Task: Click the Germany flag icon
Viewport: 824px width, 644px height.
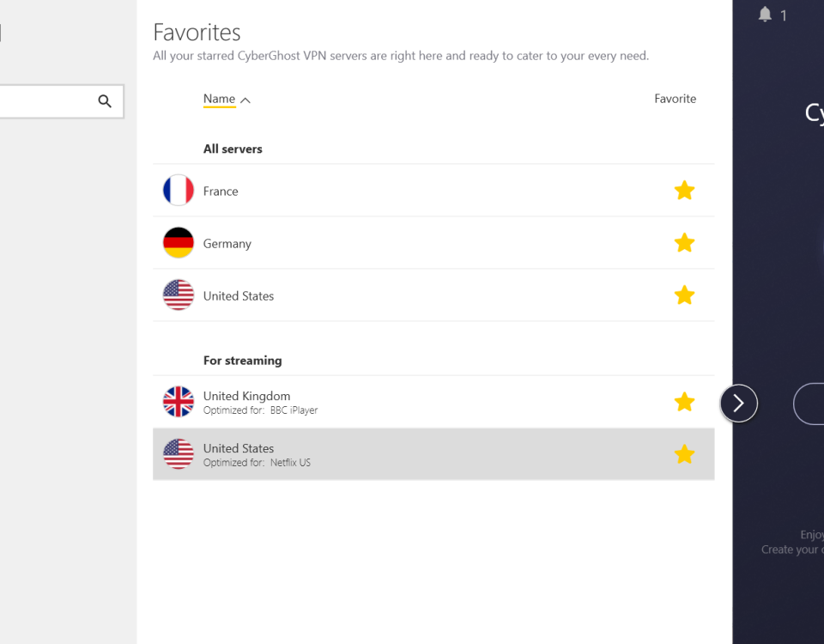Action: coord(178,242)
